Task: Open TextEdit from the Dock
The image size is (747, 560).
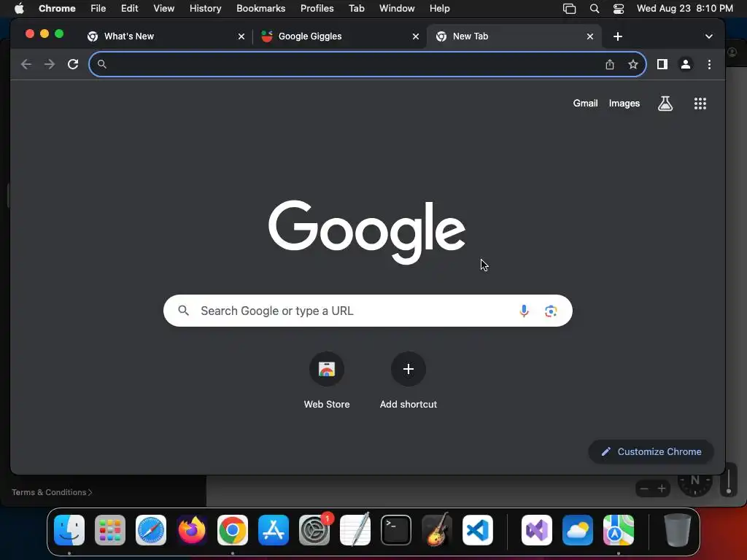Action: (x=355, y=529)
